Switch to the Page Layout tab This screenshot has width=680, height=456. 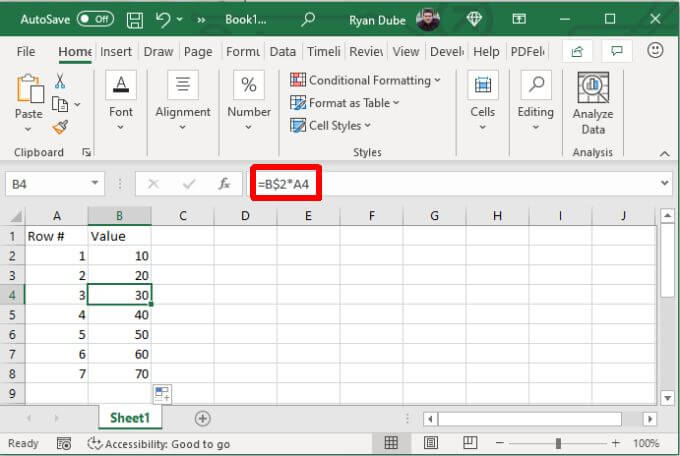tap(198, 52)
